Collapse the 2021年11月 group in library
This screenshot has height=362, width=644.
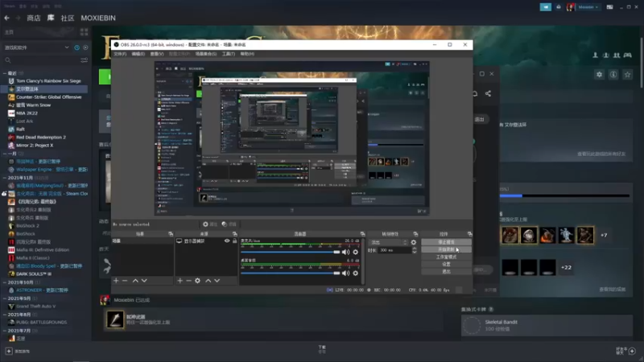pos(5,178)
